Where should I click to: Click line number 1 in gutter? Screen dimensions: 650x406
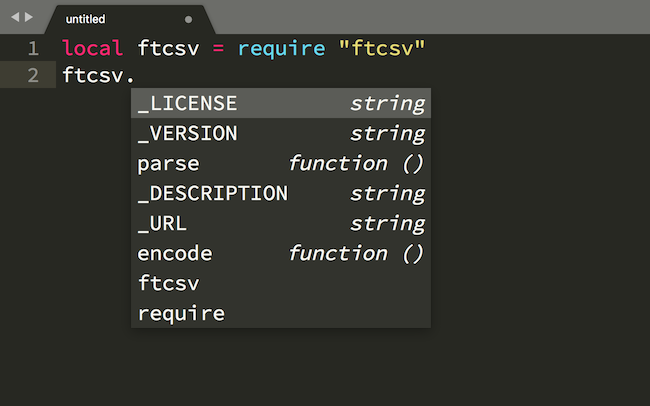pos(33,49)
